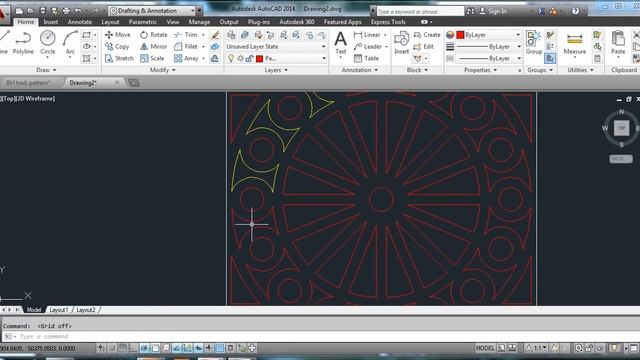This screenshot has height=360, width=640.
Task: Click the Move tool in Modify panel
Action: [118, 35]
